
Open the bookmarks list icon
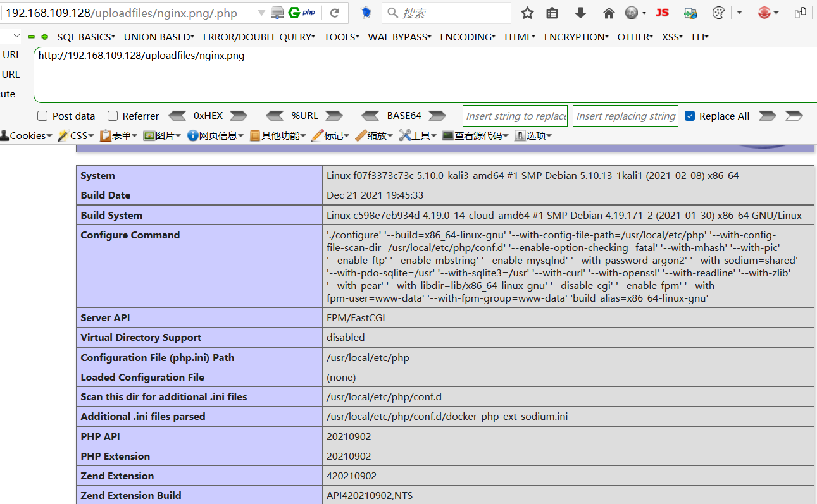tap(552, 13)
